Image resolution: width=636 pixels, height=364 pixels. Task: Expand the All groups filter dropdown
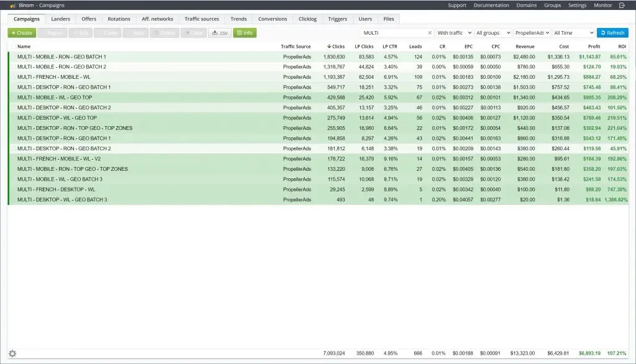click(x=493, y=33)
